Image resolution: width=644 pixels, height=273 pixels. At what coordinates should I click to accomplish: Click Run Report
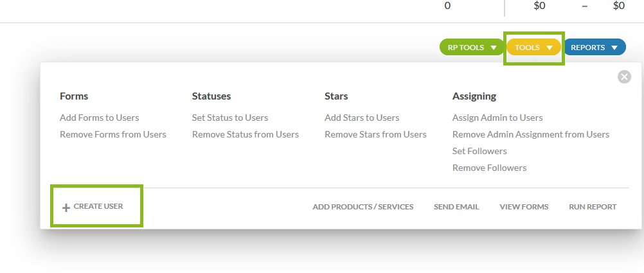point(592,207)
